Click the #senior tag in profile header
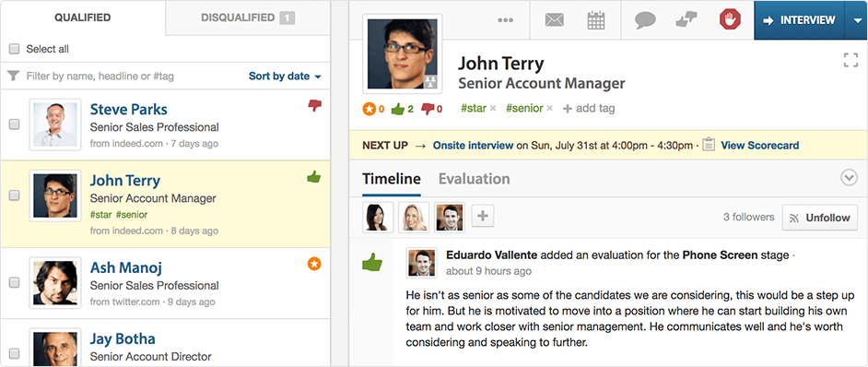 coord(524,108)
